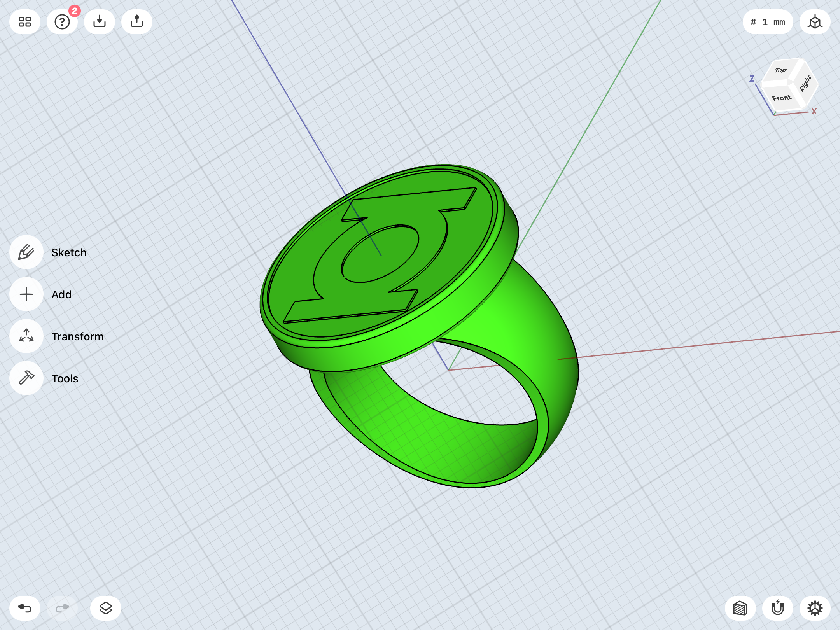Click the import (download) icon

pyautogui.click(x=100, y=22)
